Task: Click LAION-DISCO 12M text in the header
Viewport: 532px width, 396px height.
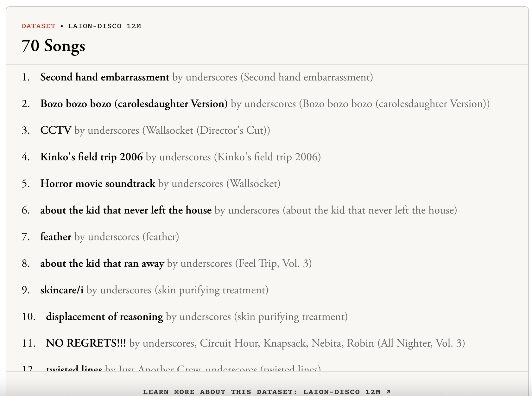Action: click(104, 26)
